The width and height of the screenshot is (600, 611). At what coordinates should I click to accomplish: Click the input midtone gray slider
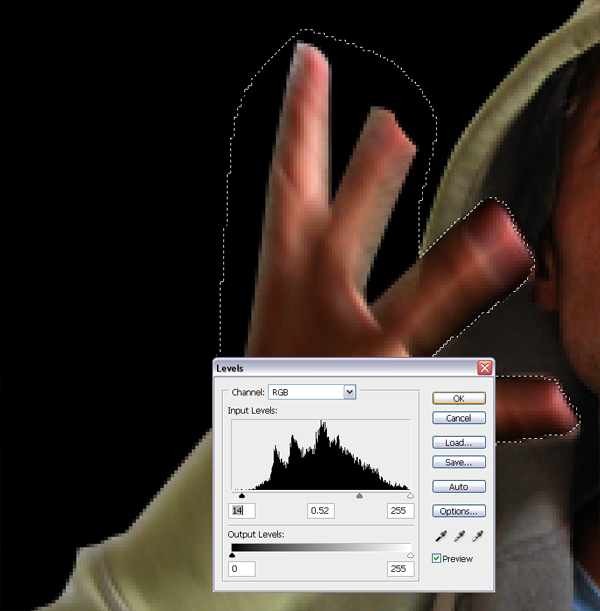[x=360, y=496]
